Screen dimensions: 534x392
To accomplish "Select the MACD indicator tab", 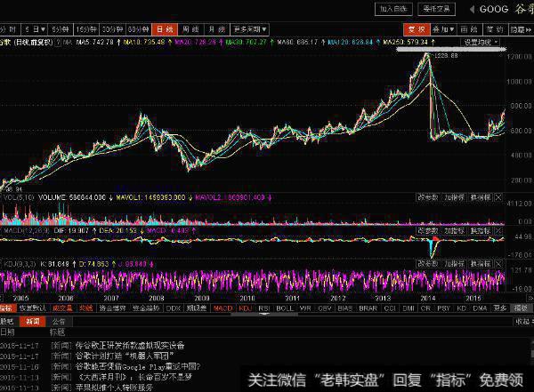I will [x=222, y=308].
